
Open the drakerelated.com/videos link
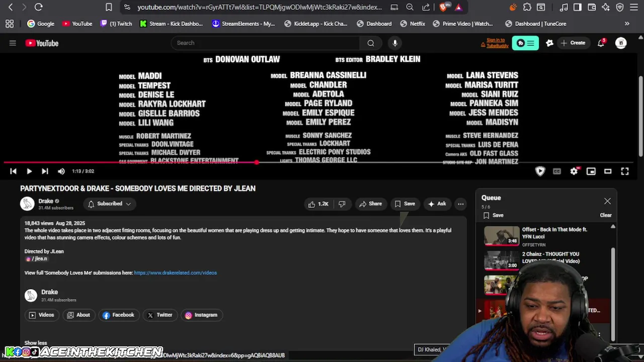(175, 273)
